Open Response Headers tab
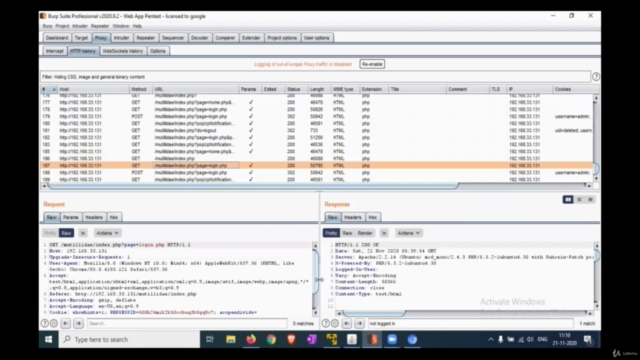The width and height of the screenshot is (640, 360). point(353,218)
